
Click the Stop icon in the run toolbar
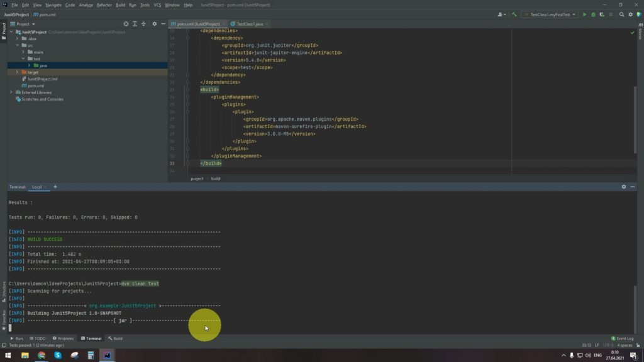coord(611,15)
